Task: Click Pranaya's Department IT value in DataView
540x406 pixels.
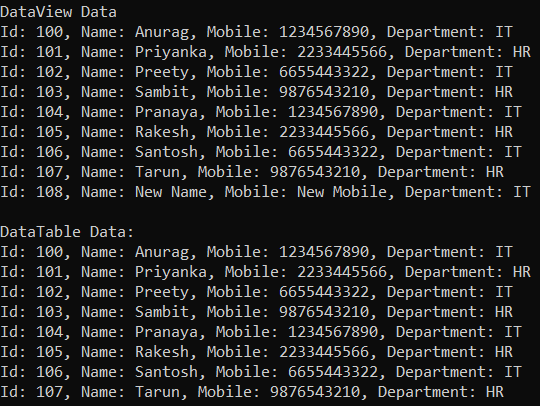Action: [513, 112]
